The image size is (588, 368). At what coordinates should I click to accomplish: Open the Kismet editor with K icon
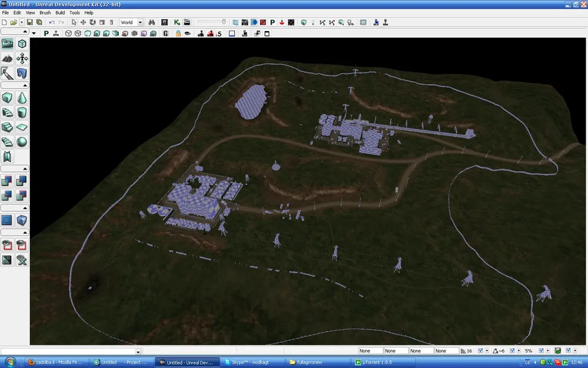point(176,22)
